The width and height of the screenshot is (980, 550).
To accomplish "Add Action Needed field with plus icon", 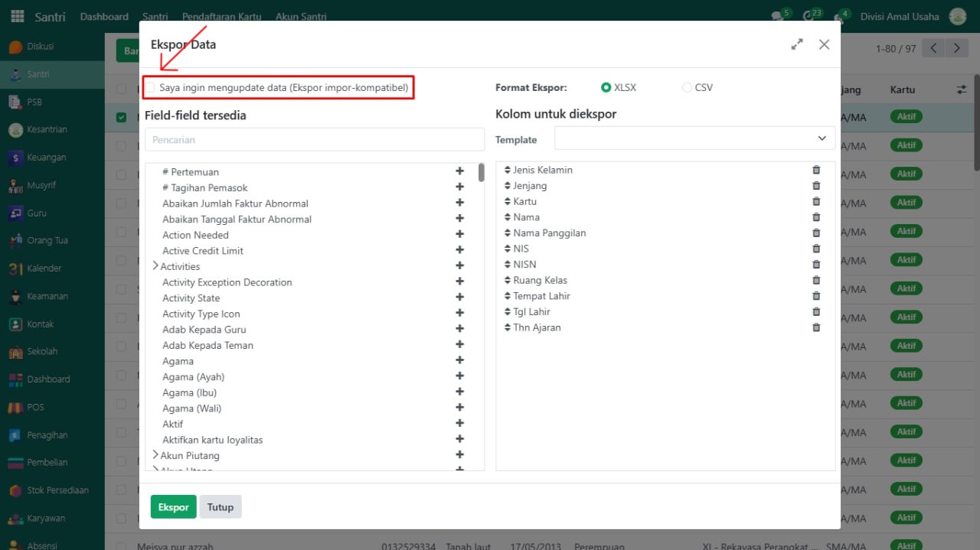I will click(x=460, y=235).
